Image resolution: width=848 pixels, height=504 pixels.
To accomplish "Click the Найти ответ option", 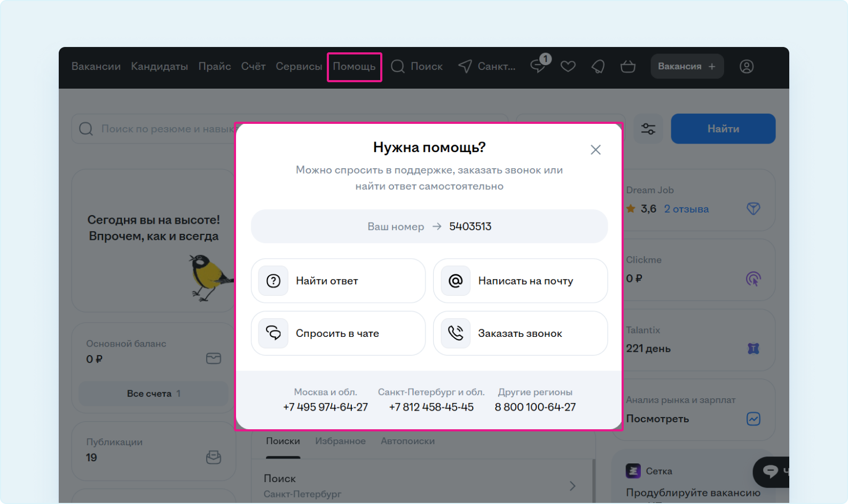I will 338,281.
